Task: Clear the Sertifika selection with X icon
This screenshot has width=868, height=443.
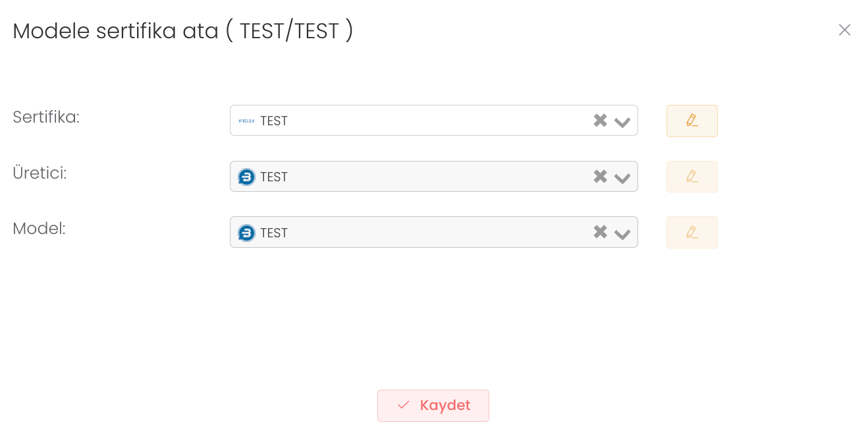Action: pos(600,120)
